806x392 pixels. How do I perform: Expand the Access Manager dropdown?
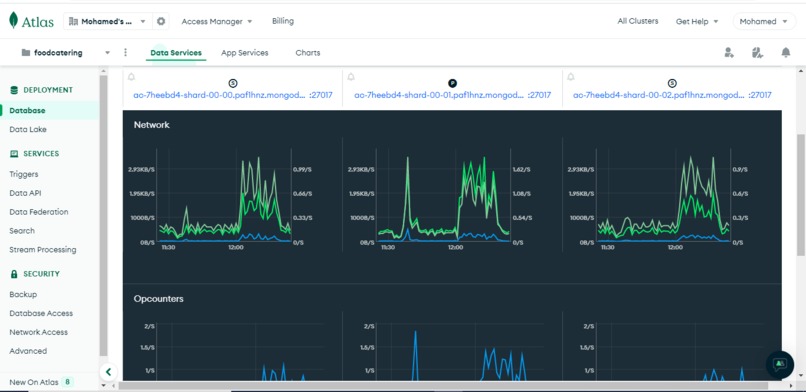[x=216, y=22]
